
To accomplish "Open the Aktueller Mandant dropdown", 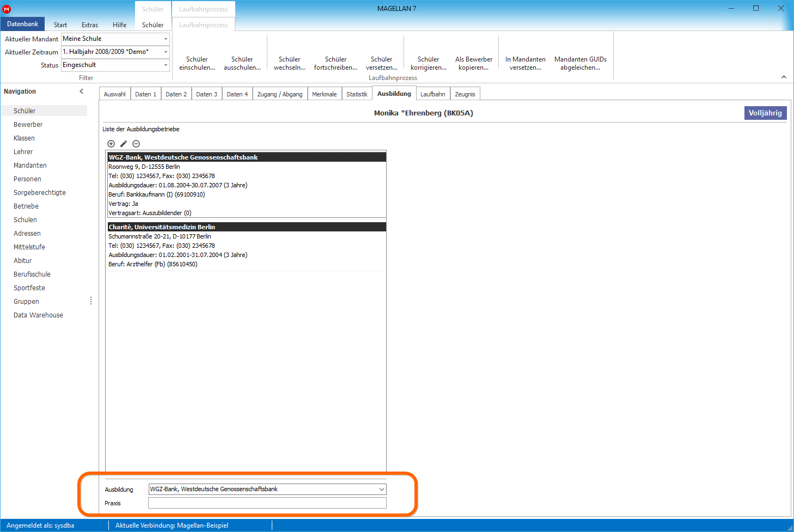I will pos(166,39).
